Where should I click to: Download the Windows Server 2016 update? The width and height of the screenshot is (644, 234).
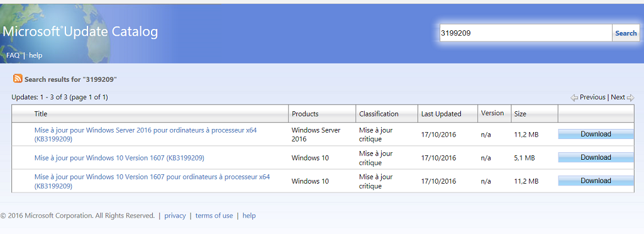coord(596,134)
